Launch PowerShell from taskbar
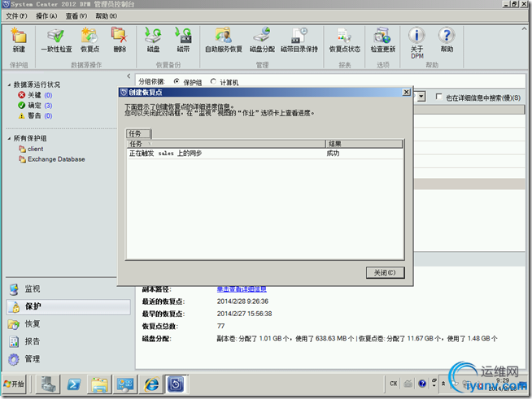 pos(74,384)
